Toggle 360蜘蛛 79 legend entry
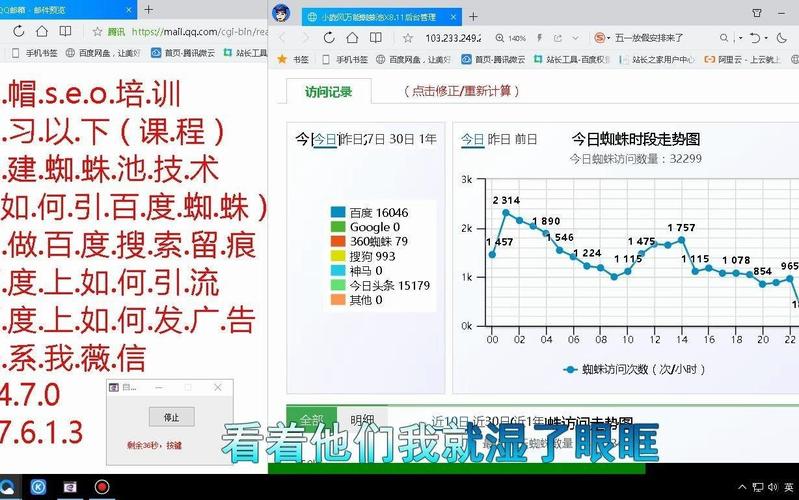Screen dimensions: 799x500 [x=369, y=241]
